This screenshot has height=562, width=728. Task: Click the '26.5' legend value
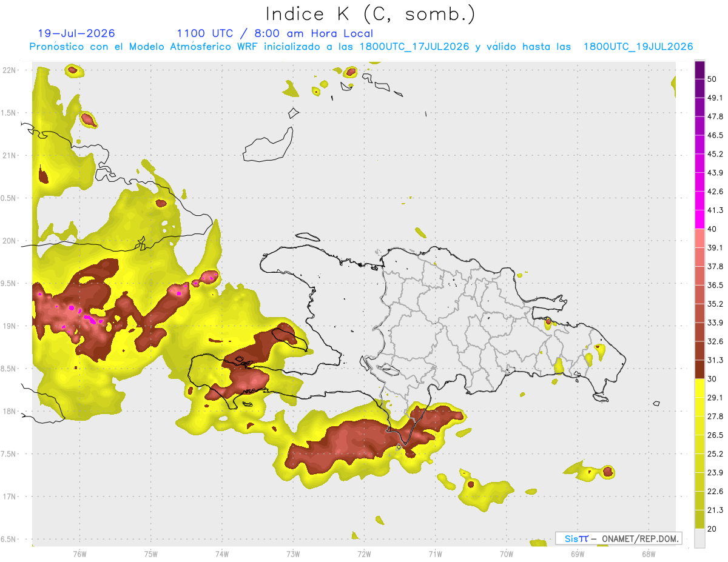(715, 435)
